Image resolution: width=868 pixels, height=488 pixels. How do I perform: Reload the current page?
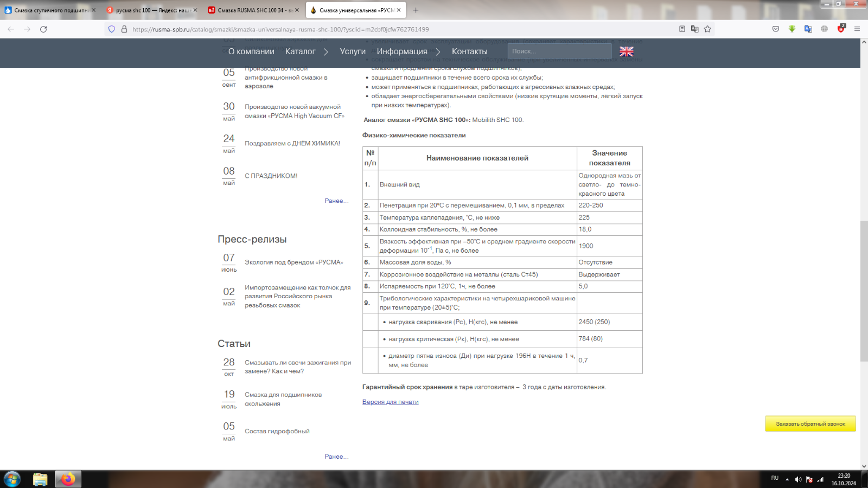(x=43, y=29)
